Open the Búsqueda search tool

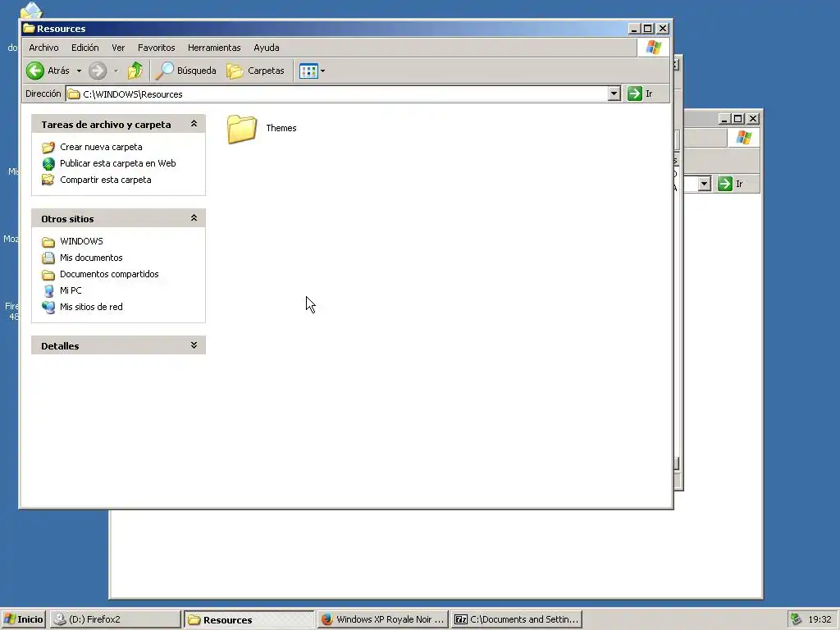click(x=185, y=71)
